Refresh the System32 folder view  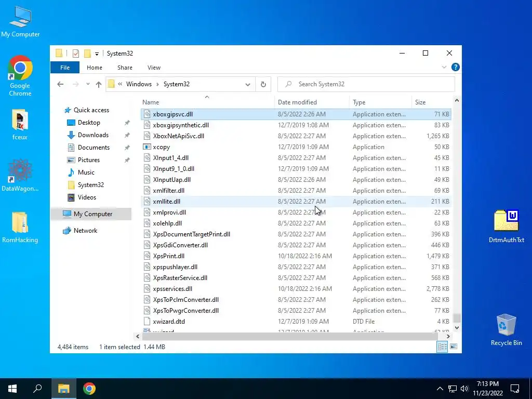pos(263,84)
